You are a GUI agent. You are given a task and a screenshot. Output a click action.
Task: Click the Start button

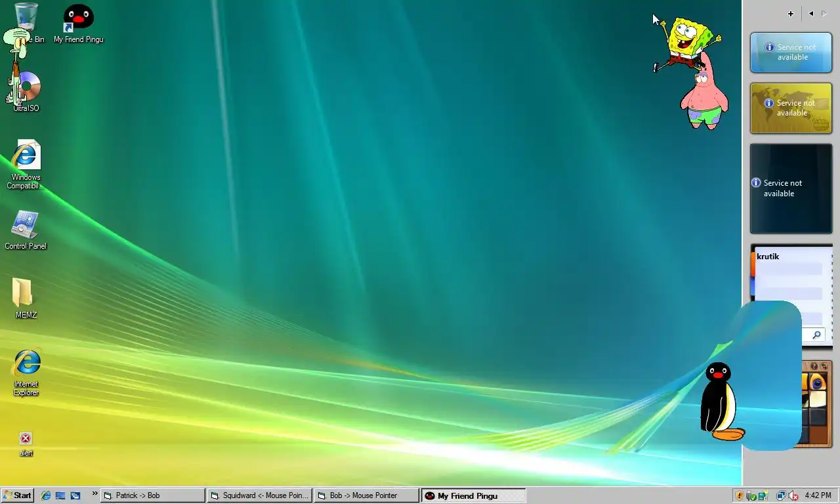tap(17, 495)
